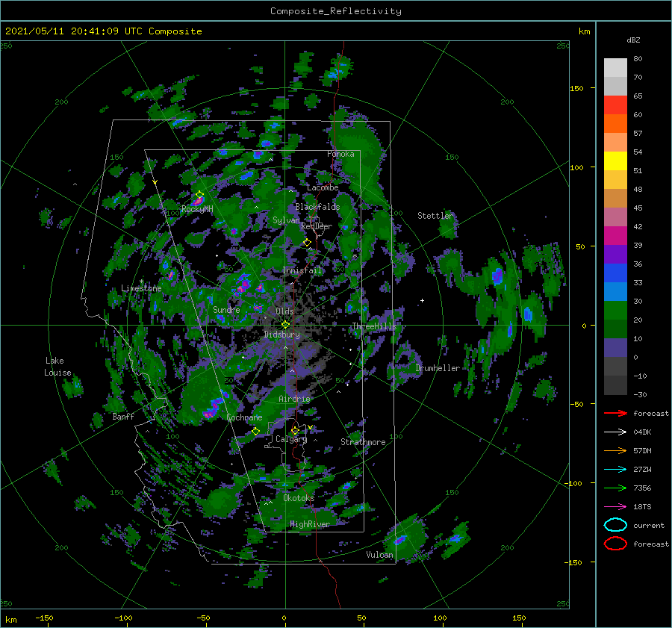Screen dimensions: 672x628
Task: Select the Sylvan label
Action: 286,220
